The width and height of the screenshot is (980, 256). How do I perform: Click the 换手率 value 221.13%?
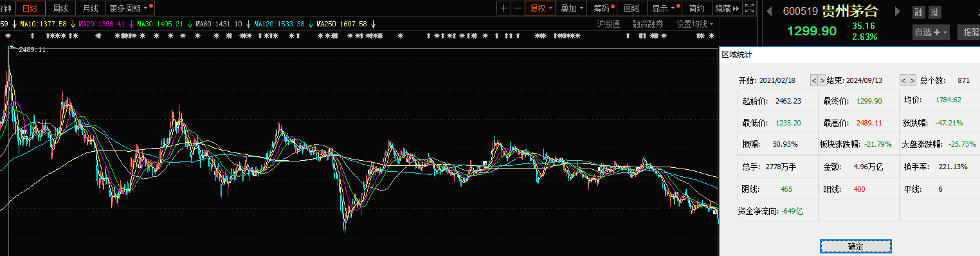pos(953,167)
